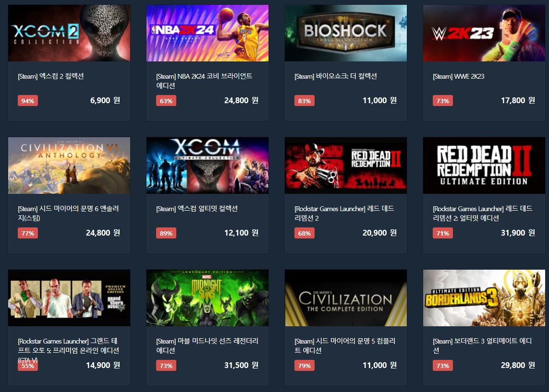This screenshot has width=549, height=392.
Task: Click the 89% discount badge on 엑스컴 얼티밋 컬렉션
Action: tap(166, 233)
